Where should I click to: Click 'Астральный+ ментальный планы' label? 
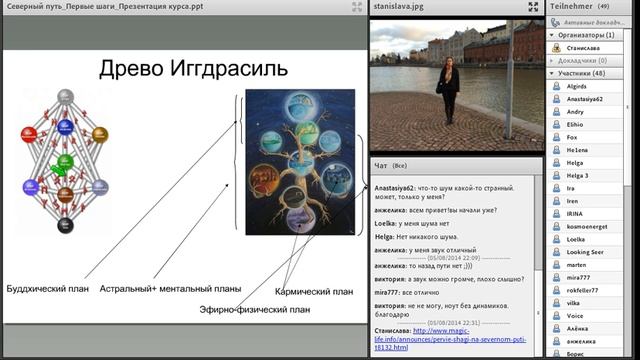click(x=170, y=289)
